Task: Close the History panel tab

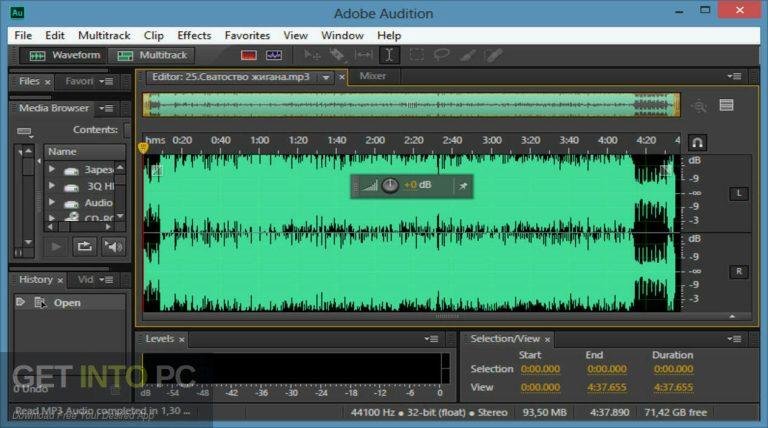Action: (x=60, y=281)
